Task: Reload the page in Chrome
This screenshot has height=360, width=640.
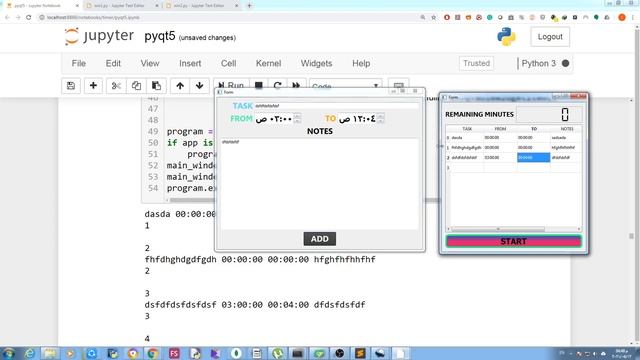Action: tap(29, 18)
